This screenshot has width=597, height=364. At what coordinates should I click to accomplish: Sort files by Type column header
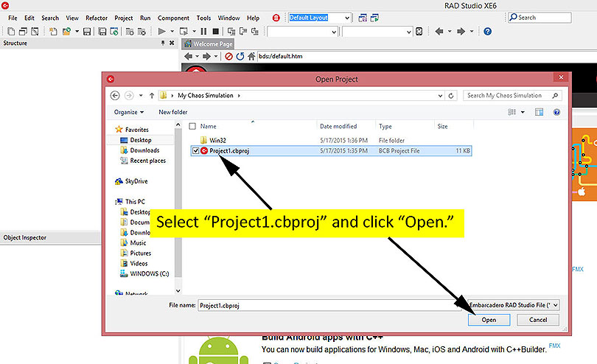tap(385, 126)
